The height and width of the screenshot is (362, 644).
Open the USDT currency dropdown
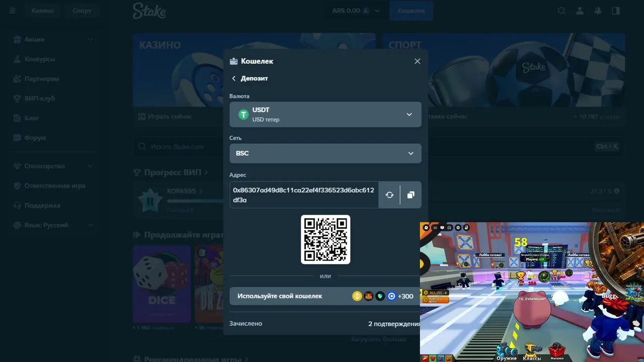pyautogui.click(x=326, y=115)
